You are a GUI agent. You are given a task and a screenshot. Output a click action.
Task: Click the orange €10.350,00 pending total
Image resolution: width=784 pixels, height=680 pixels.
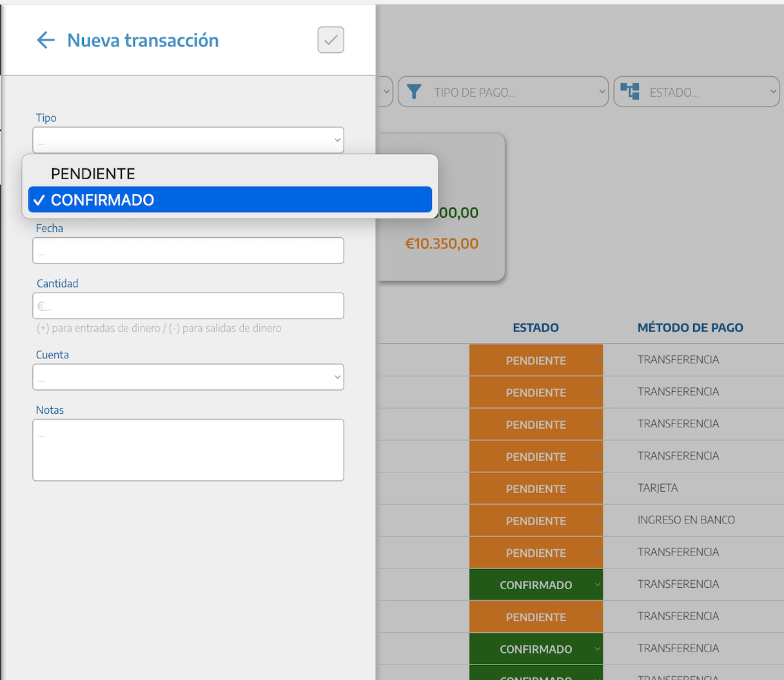click(442, 244)
